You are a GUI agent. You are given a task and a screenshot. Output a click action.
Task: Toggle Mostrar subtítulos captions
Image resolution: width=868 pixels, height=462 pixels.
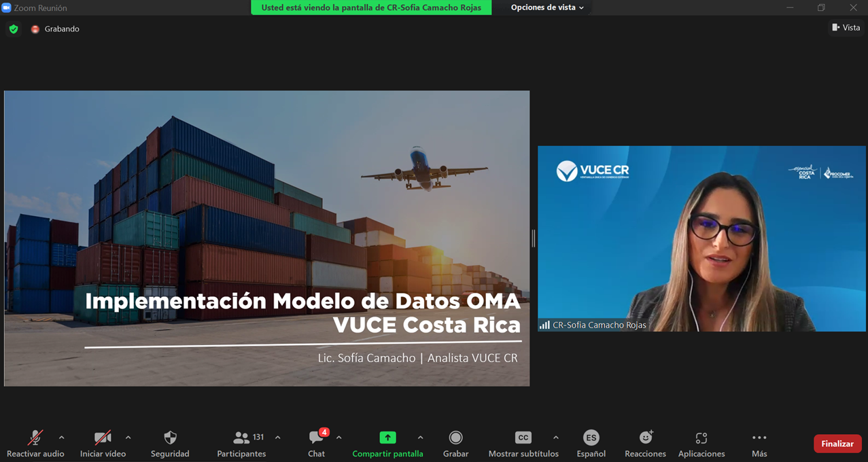(x=523, y=444)
